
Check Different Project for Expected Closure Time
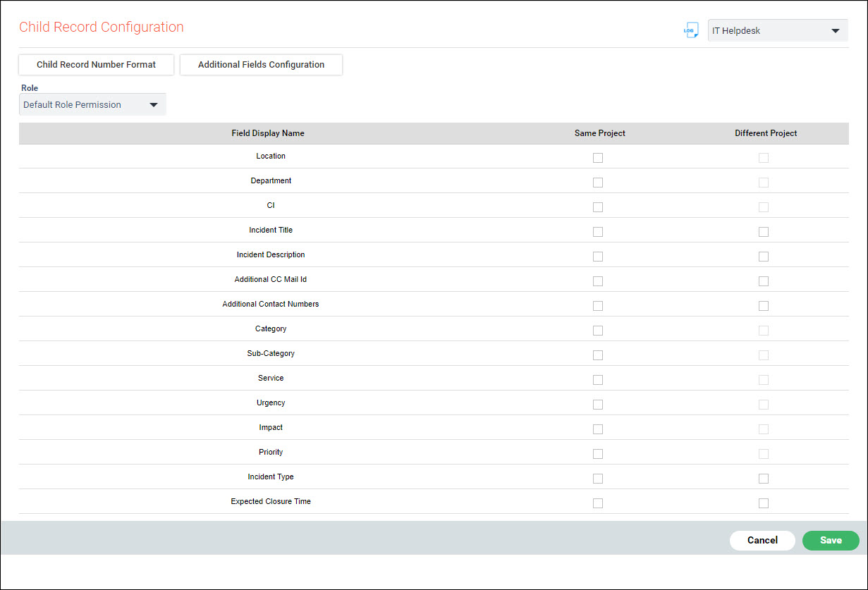(764, 503)
